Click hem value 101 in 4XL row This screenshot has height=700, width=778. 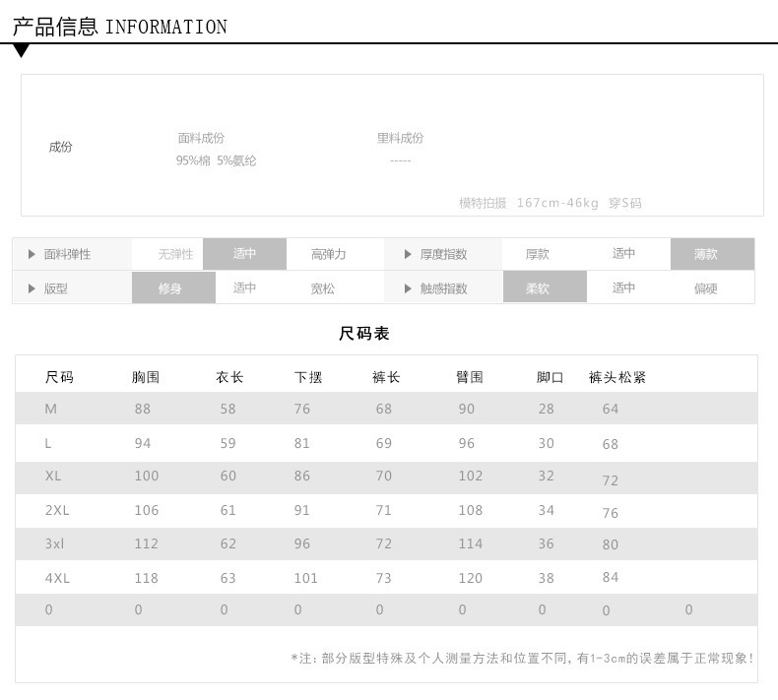[x=305, y=578]
